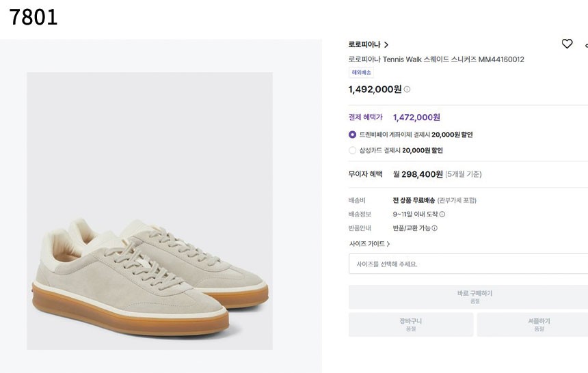Open the 사이즈를 선택해 주세요 size dropdown
The image size is (588, 373).
[468, 264]
